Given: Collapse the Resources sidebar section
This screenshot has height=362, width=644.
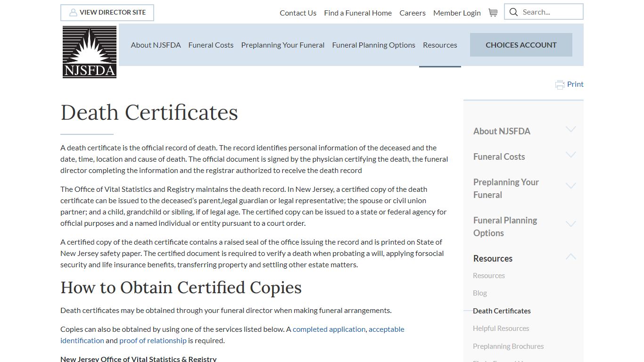Looking at the screenshot, I should point(570,256).
